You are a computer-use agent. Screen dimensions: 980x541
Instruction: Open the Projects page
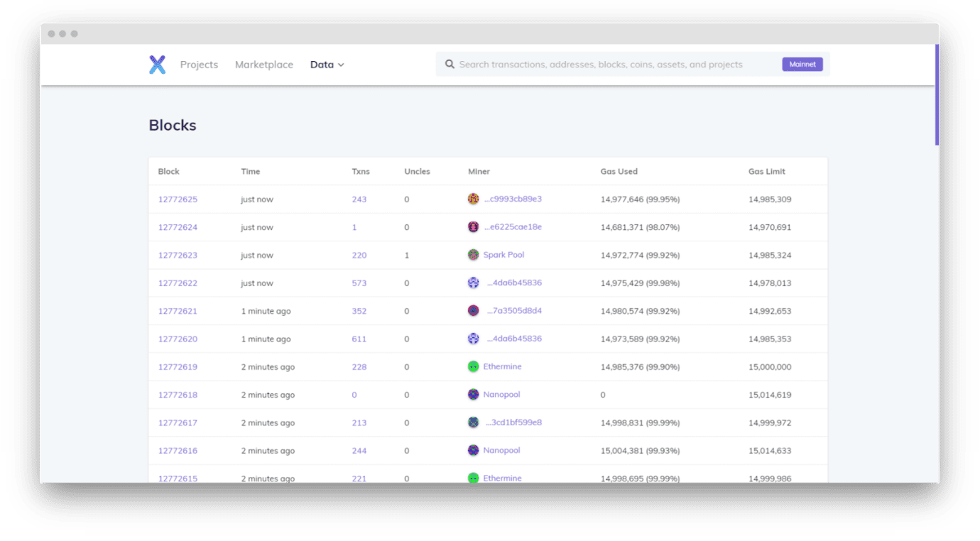coord(199,65)
